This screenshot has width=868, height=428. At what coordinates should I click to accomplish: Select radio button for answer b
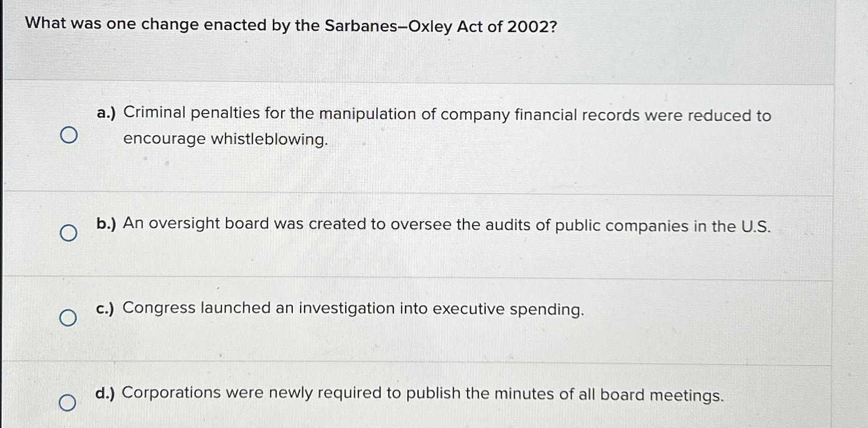pyautogui.click(x=69, y=233)
